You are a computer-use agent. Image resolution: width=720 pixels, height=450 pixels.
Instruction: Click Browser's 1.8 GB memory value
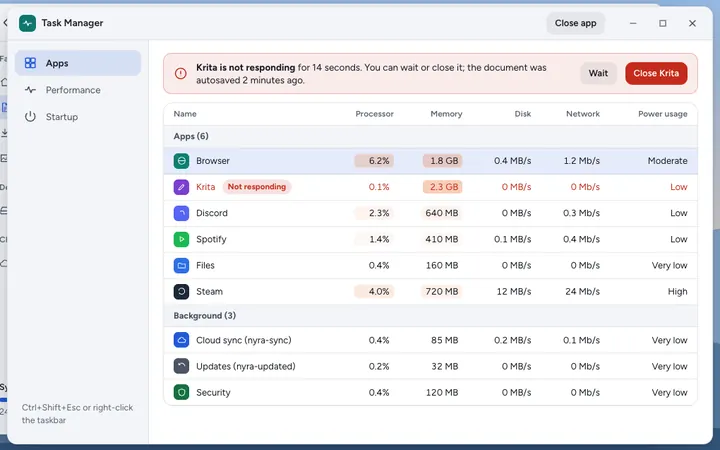(443, 161)
